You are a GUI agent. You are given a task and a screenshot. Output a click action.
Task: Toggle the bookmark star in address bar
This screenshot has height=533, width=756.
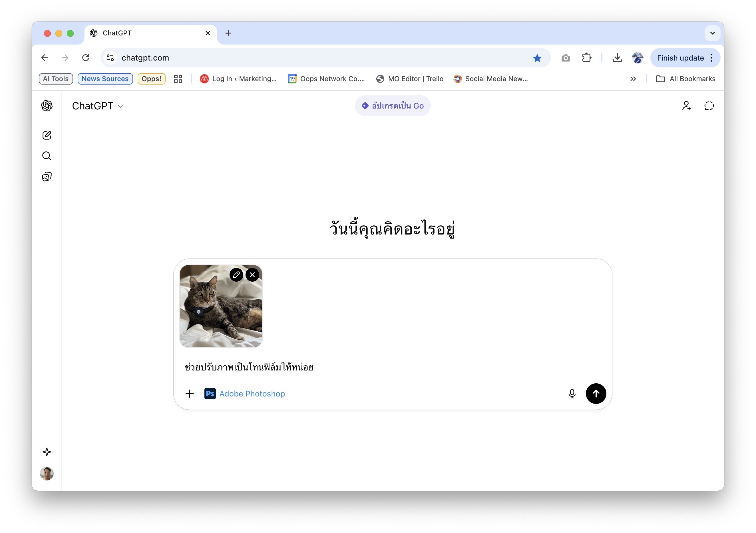(x=537, y=58)
